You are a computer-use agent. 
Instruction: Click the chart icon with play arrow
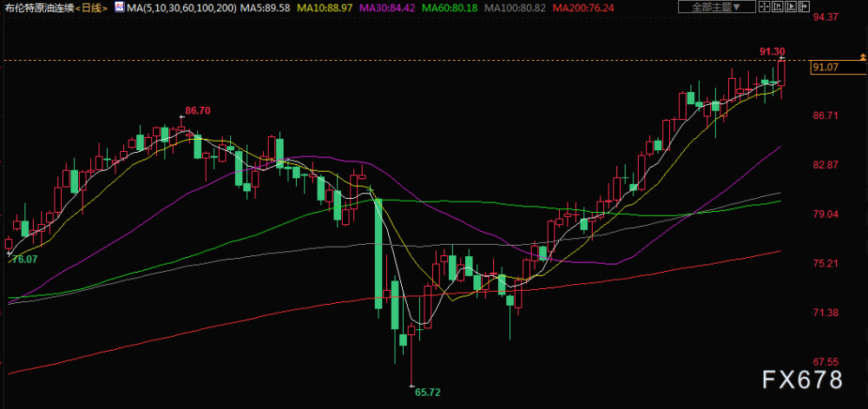point(791,8)
